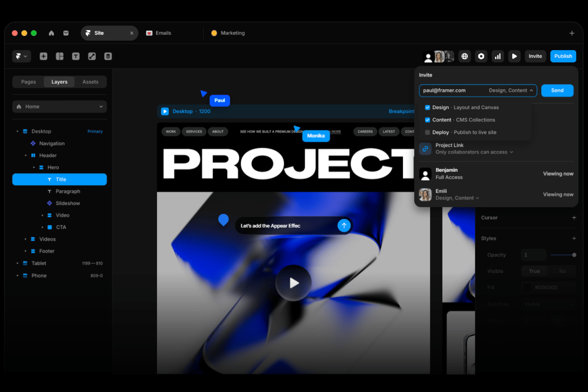Uncheck the Design permission checkbox
588x392 pixels.
pos(427,108)
